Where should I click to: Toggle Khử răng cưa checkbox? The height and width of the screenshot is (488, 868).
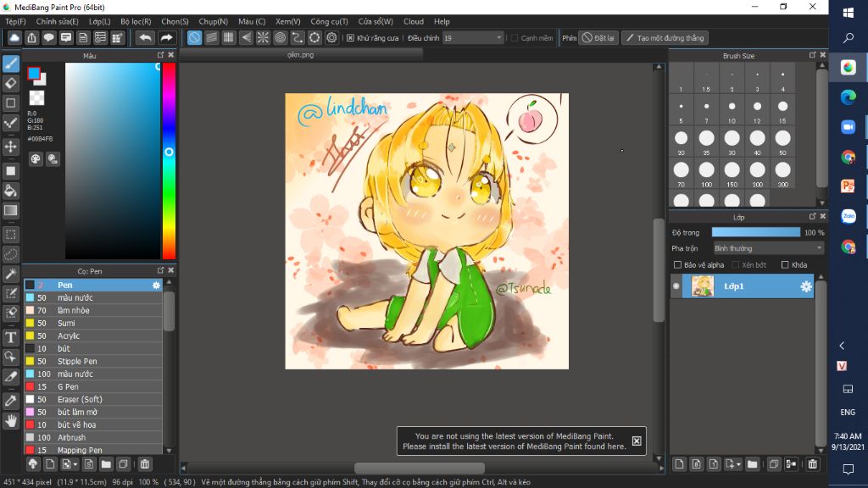pyautogui.click(x=350, y=37)
